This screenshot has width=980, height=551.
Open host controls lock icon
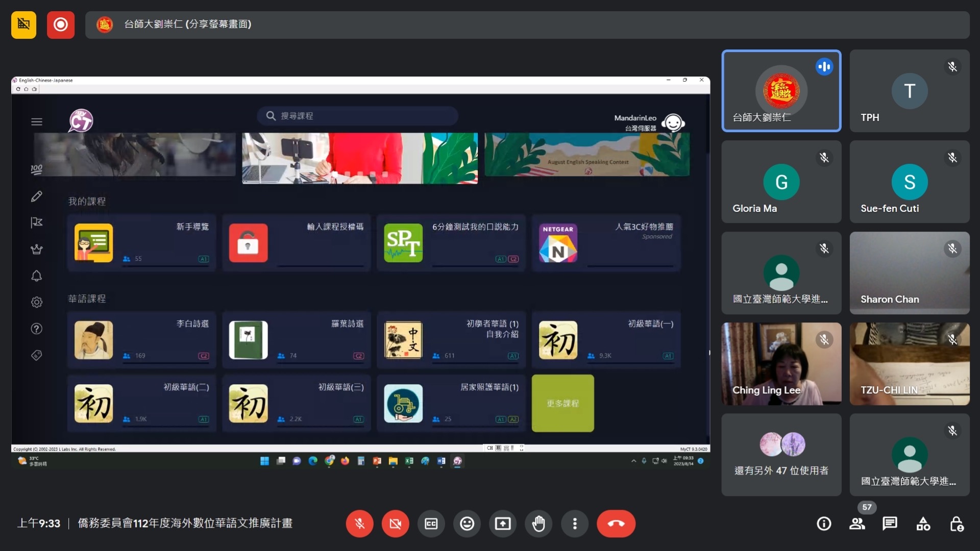(x=956, y=523)
